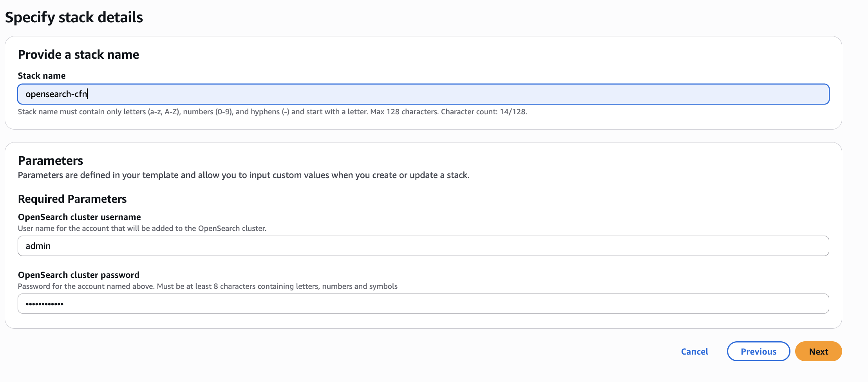Click the 'OpenSearch cluster password' label
Screen dimensions: 868x382
click(x=79, y=275)
